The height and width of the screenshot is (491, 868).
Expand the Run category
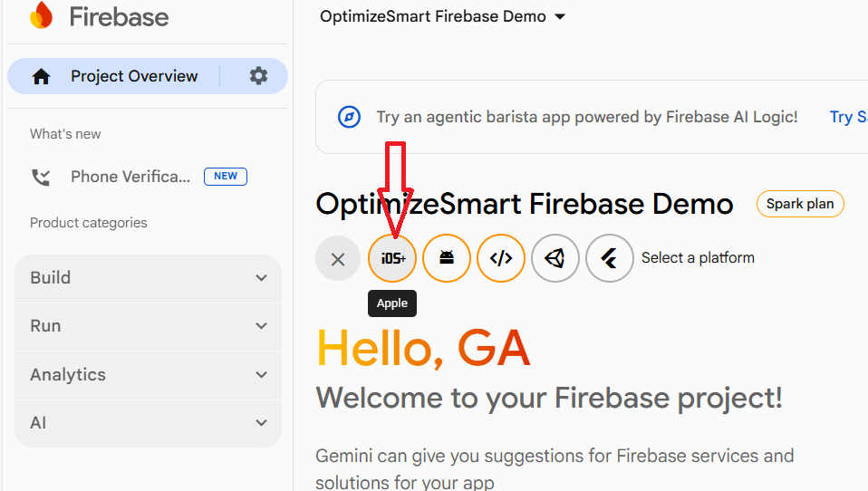[148, 326]
